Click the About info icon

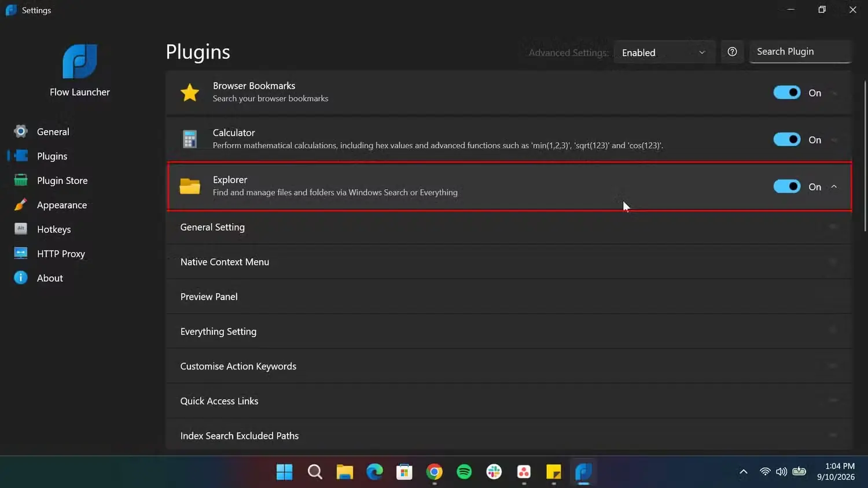21,278
